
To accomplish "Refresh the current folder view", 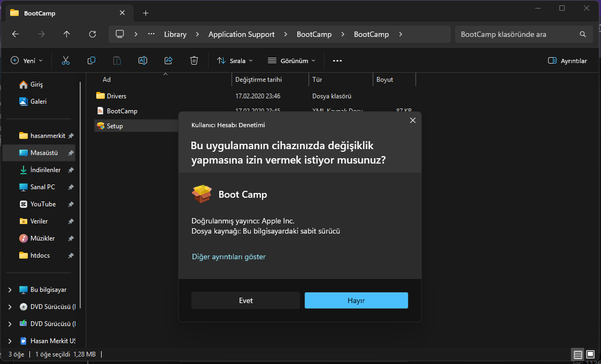I will pyautogui.click(x=93, y=34).
